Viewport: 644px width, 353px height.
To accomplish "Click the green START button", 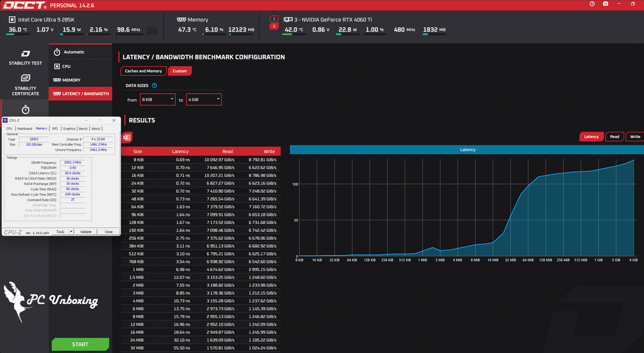I will click(x=80, y=344).
